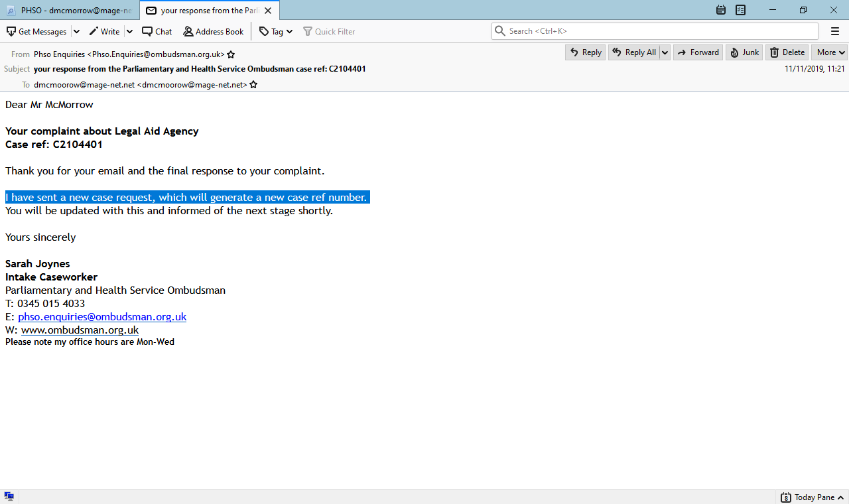Image resolution: width=849 pixels, height=504 pixels.
Task: Click the highlighted 'new case request' sentence
Action: point(186,198)
